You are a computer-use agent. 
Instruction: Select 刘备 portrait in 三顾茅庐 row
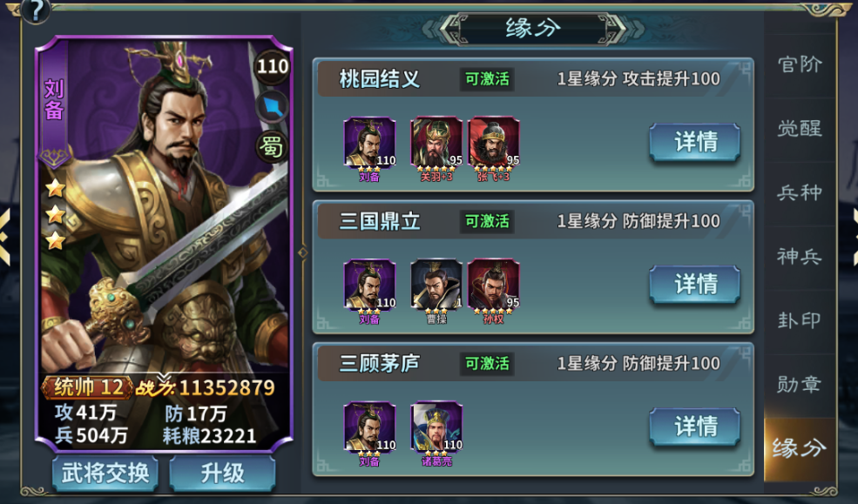click(369, 427)
